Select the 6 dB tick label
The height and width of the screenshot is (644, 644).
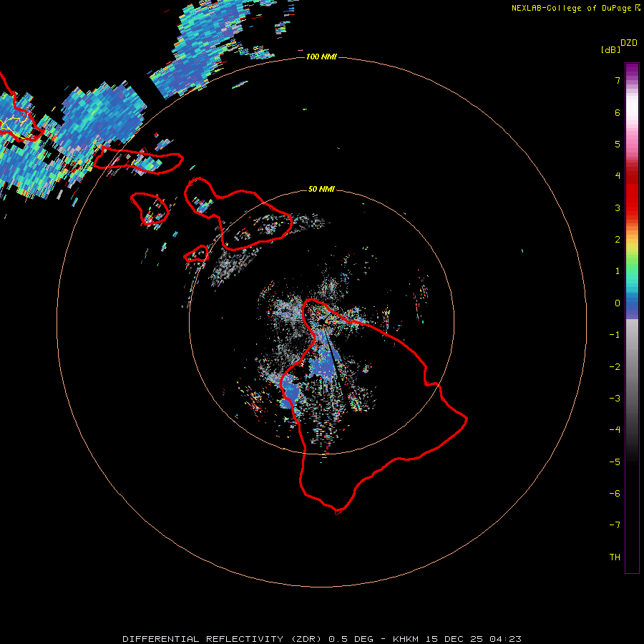click(x=618, y=112)
